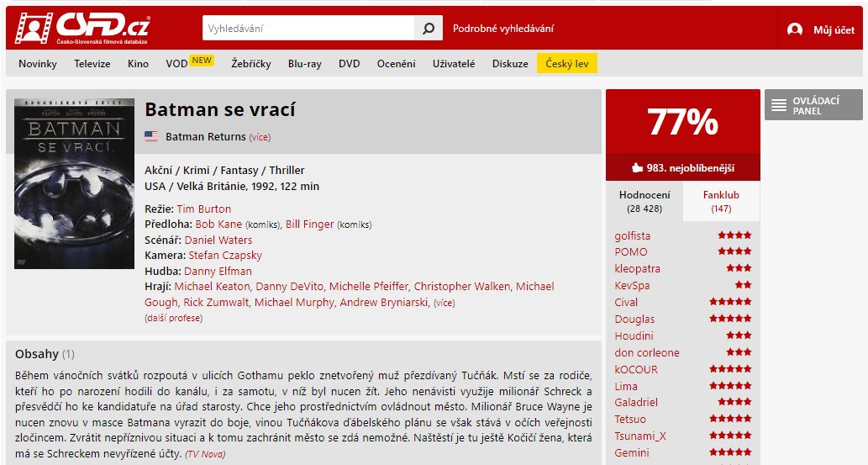The width and height of the screenshot is (868, 465).
Task: Open user Cival's profile
Action: pos(626,302)
